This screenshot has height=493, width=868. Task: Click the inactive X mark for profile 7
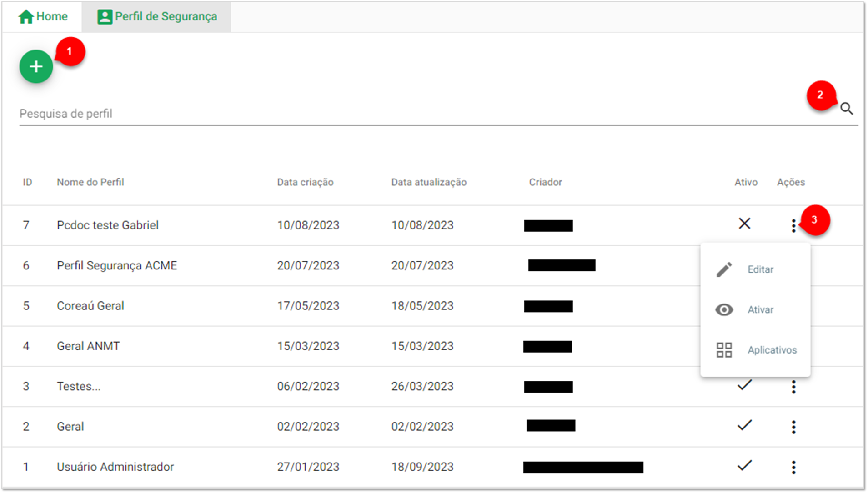(744, 224)
